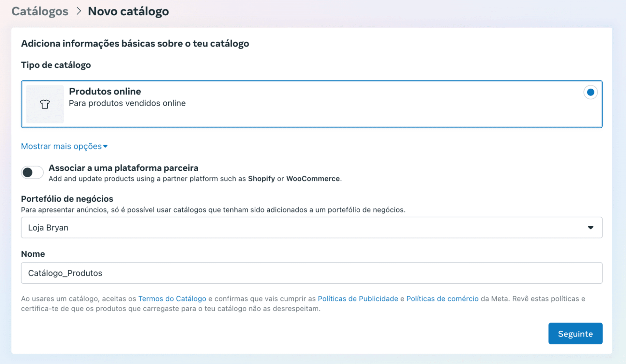Viewport: 626px width, 364px height.
Task: Click the Associar a uma plataforma parceira label
Action: pos(123,168)
